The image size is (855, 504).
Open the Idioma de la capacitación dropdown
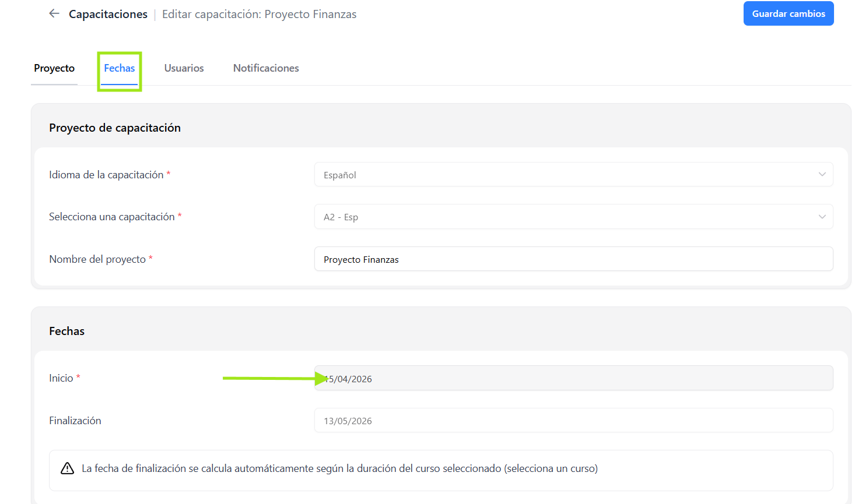point(574,174)
